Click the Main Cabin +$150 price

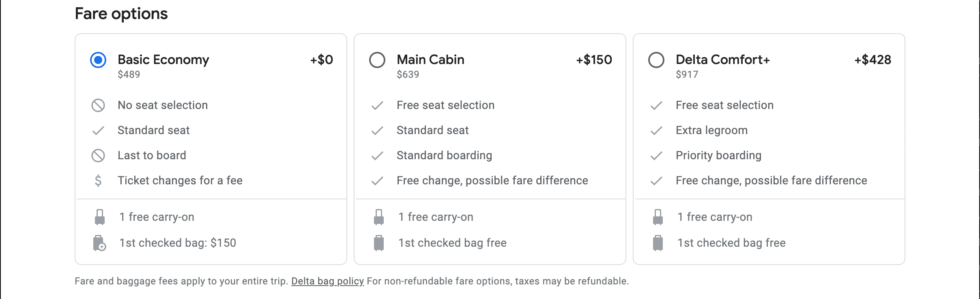click(594, 60)
